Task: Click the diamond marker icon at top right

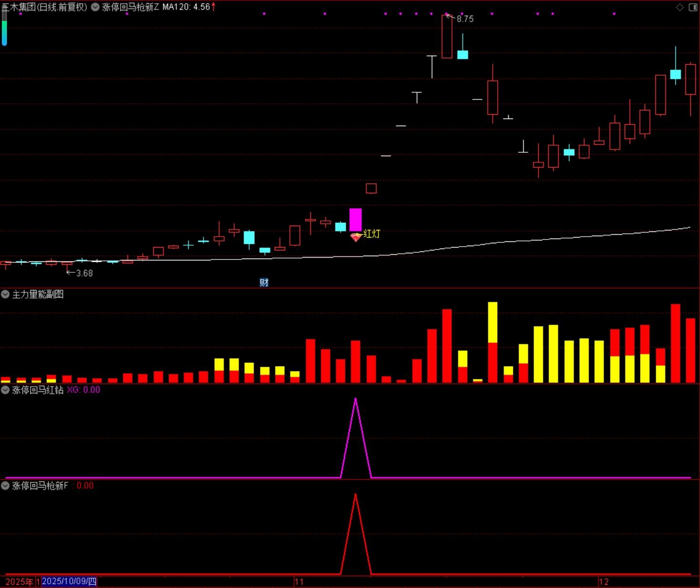Action: [x=680, y=7]
